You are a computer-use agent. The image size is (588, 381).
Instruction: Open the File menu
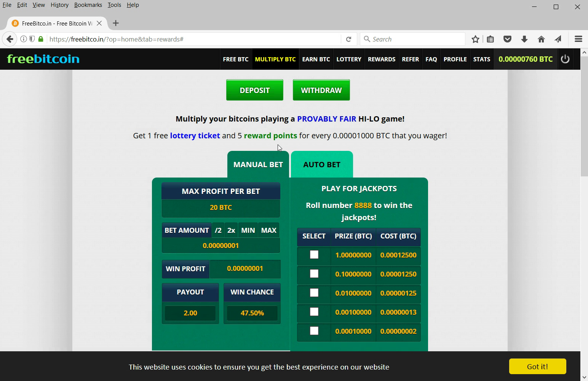[7, 5]
